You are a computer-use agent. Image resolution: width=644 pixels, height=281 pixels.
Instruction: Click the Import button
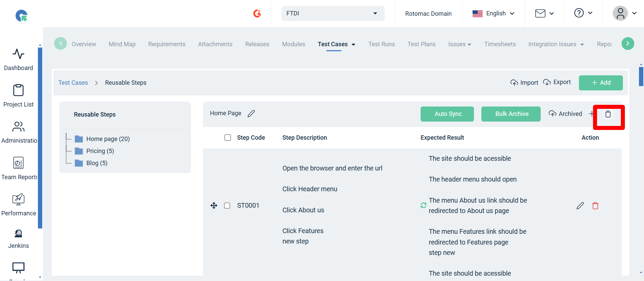[x=524, y=83]
